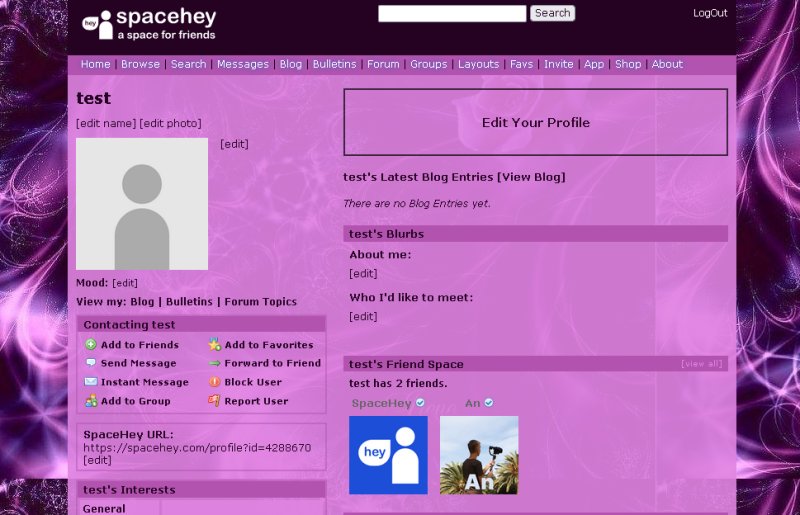Click into the search text field
800x515 pixels.
click(451, 13)
